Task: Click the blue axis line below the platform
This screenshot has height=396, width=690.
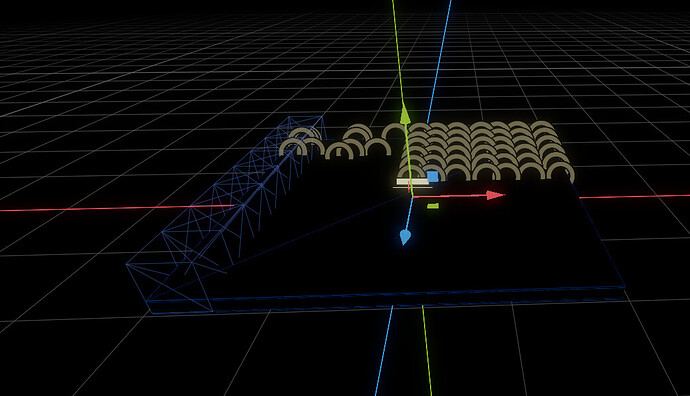Action: 384,351
